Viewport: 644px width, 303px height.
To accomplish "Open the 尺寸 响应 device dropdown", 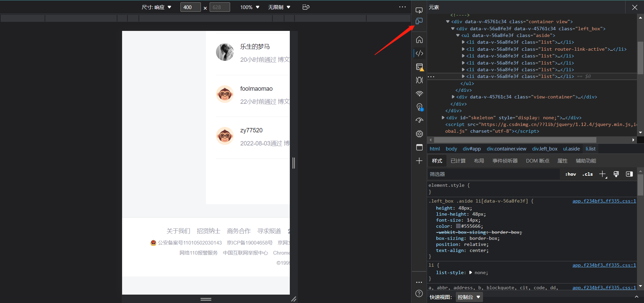I will (x=156, y=7).
